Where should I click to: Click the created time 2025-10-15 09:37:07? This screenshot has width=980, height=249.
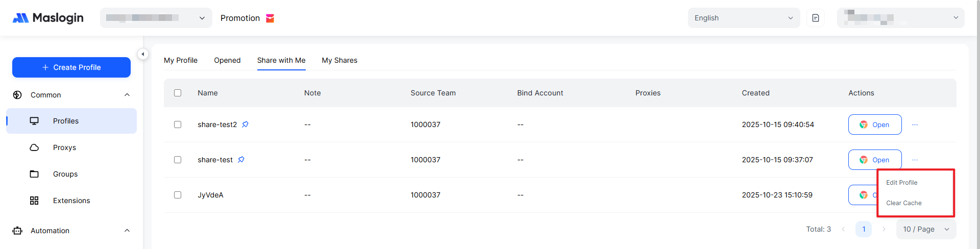(x=777, y=160)
